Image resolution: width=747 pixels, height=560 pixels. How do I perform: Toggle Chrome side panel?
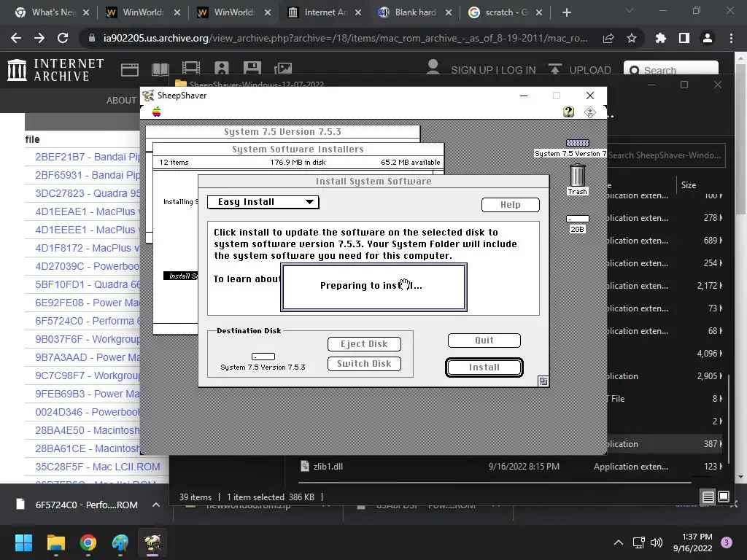[684, 38]
